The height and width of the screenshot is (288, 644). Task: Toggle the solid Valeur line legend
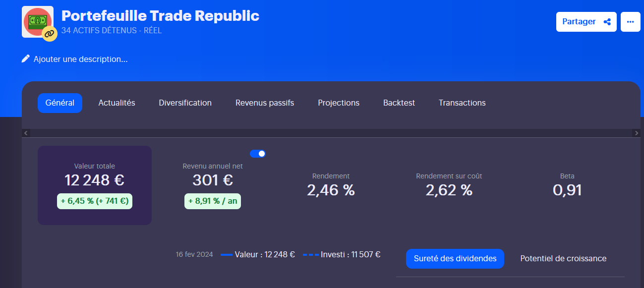258,254
